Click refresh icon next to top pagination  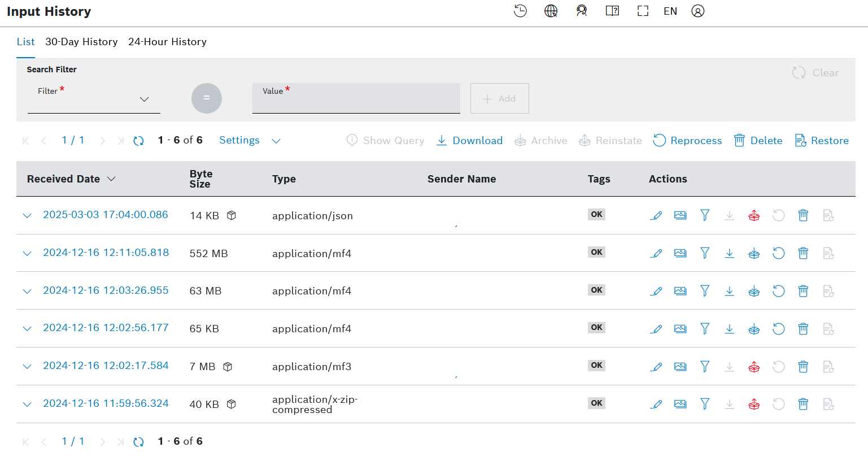(x=138, y=141)
